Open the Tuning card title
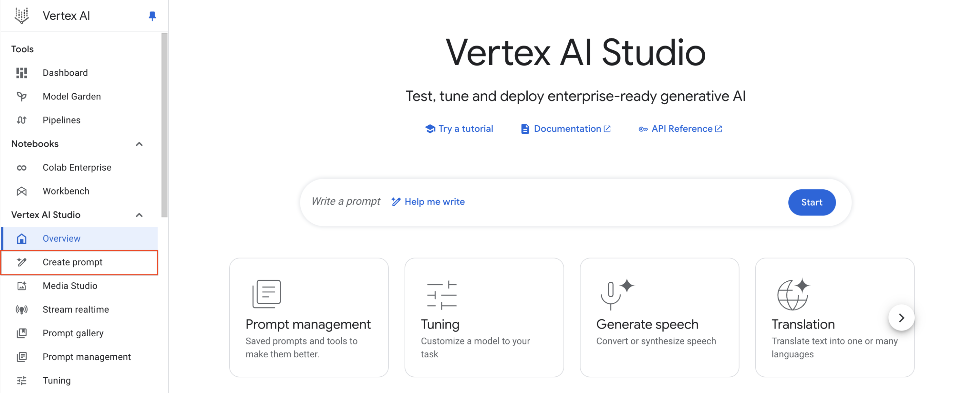The width and height of the screenshot is (980, 393). [440, 324]
